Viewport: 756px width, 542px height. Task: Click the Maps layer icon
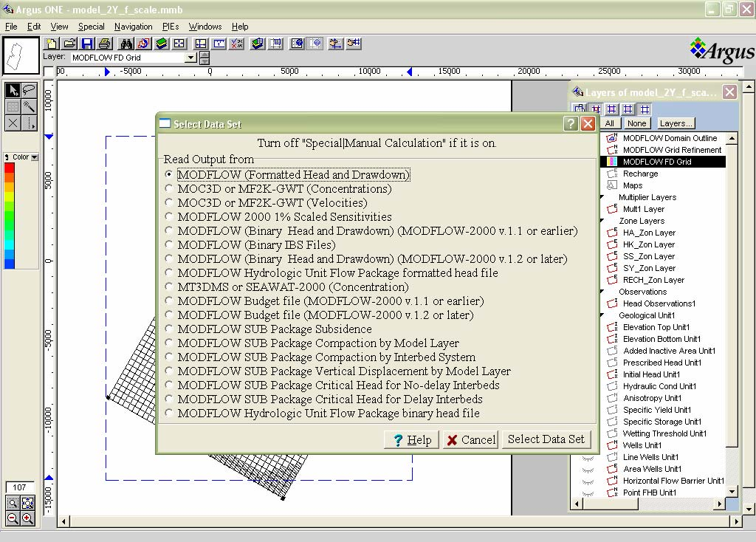click(x=612, y=185)
